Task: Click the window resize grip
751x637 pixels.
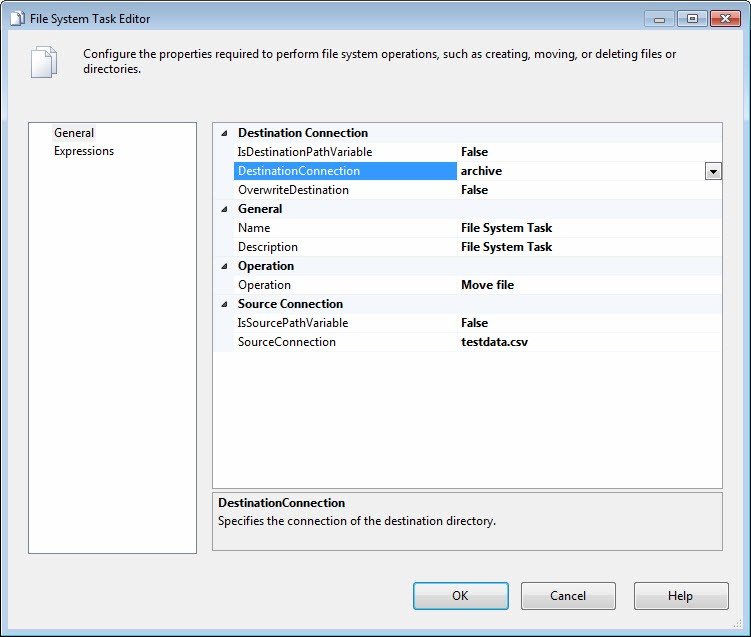Action: click(x=738, y=624)
